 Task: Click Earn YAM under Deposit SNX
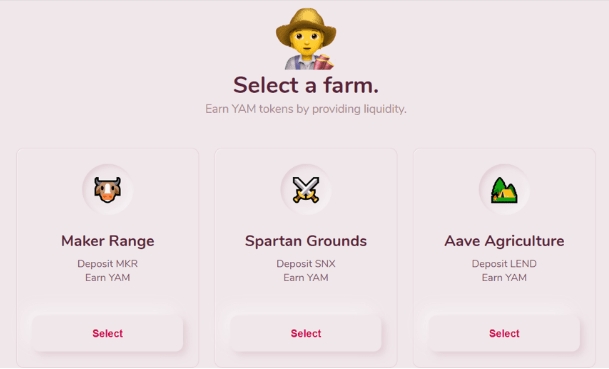pyautogui.click(x=306, y=278)
